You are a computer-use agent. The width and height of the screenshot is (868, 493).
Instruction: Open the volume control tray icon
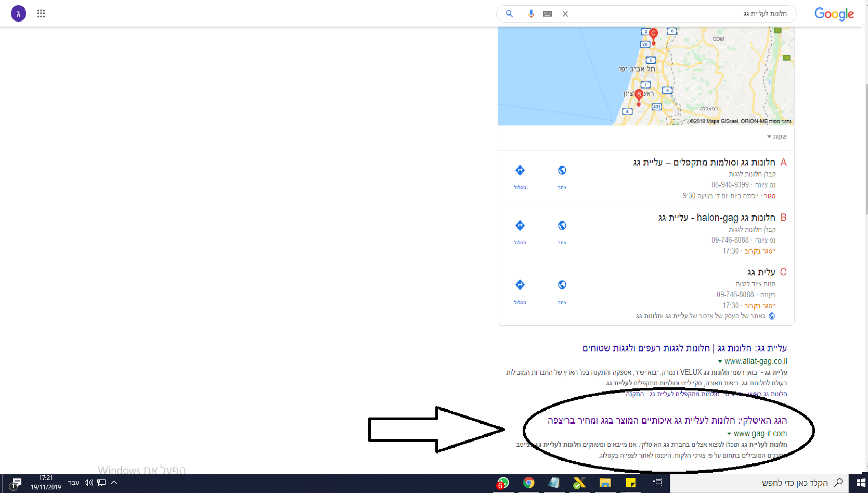click(x=89, y=483)
